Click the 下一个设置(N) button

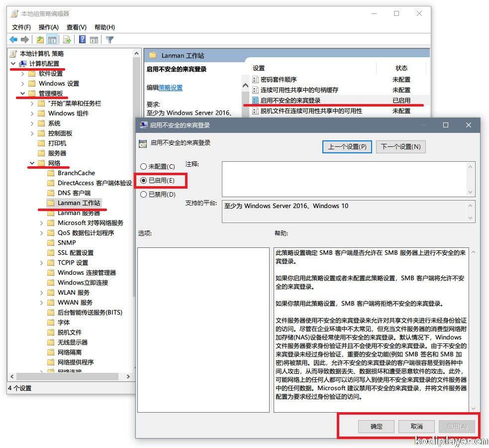401,146
